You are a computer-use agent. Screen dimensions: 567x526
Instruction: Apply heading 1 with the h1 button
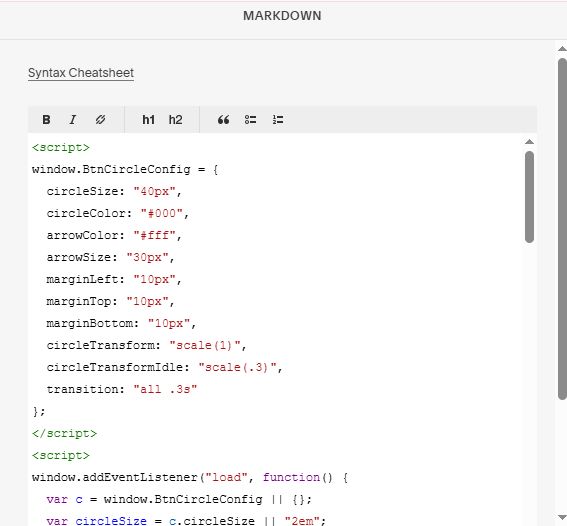pyautogui.click(x=149, y=120)
